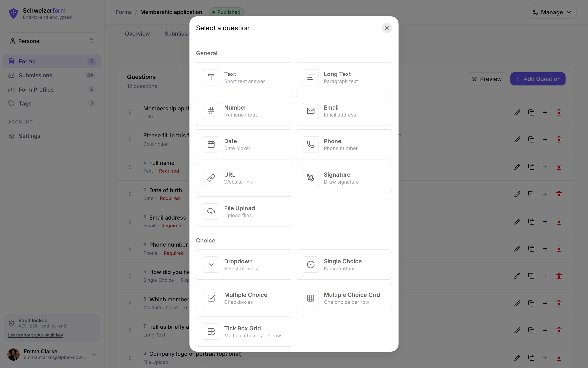This screenshot has width=588, height=368.
Task: Add an Email address question
Action: [344, 111]
